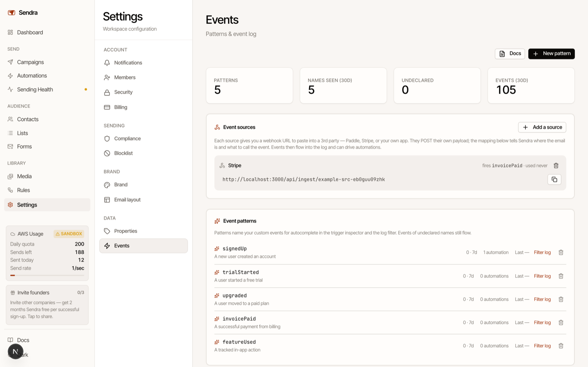
Task: Copy the Stripe webhook URL
Action: click(554, 179)
